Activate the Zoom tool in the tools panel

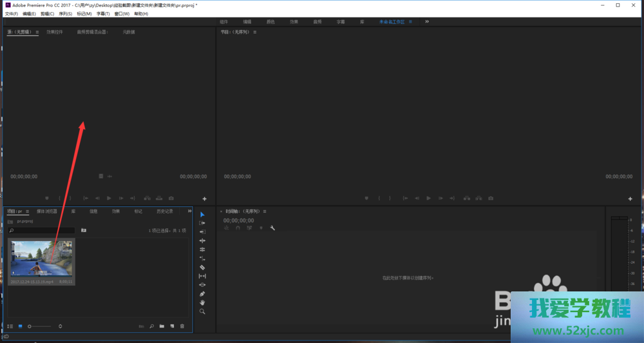[x=202, y=311]
